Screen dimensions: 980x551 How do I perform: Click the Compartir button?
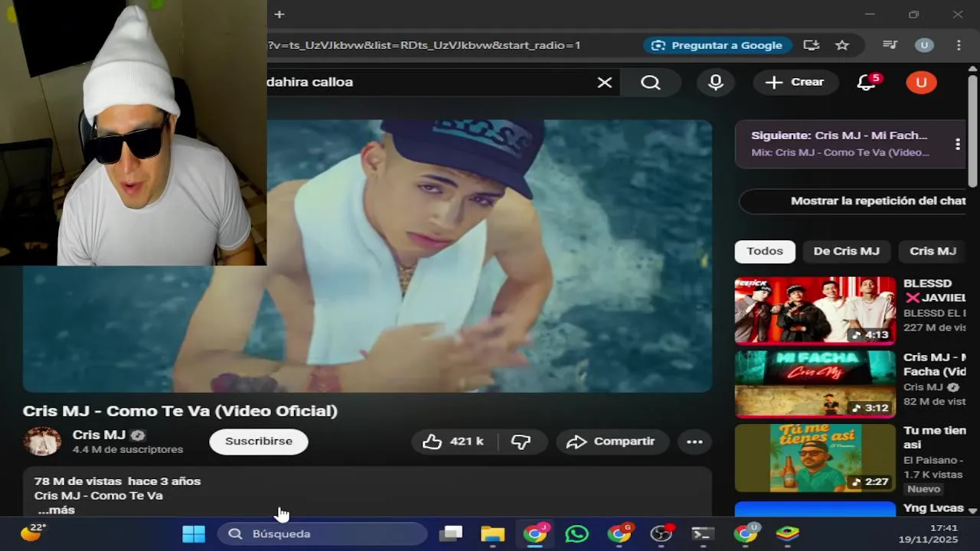pyautogui.click(x=612, y=442)
